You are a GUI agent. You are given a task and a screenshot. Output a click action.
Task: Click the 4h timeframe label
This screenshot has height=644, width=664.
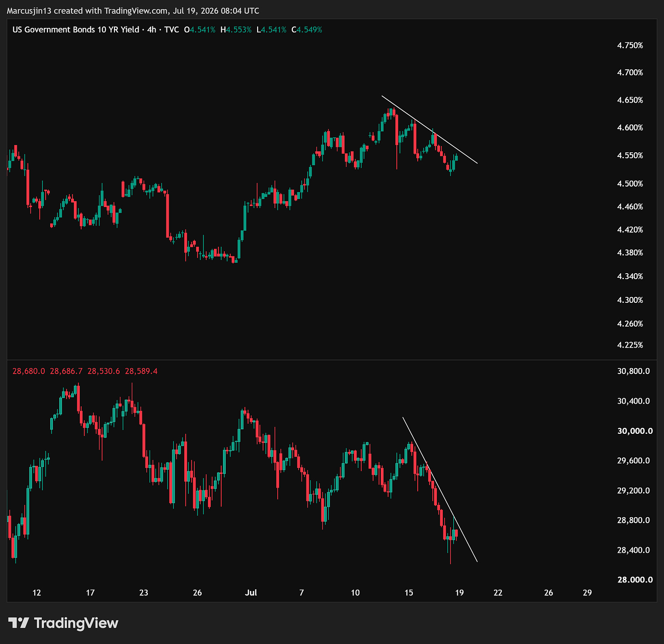coord(151,30)
